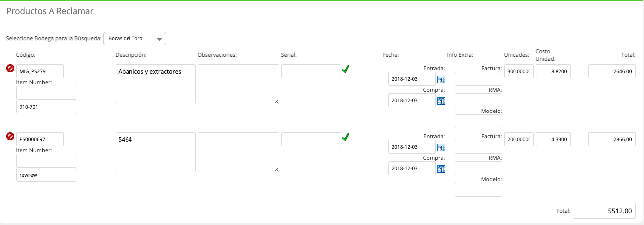Open Entrada calendar for the first product
644x225 pixels.
click(441, 79)
